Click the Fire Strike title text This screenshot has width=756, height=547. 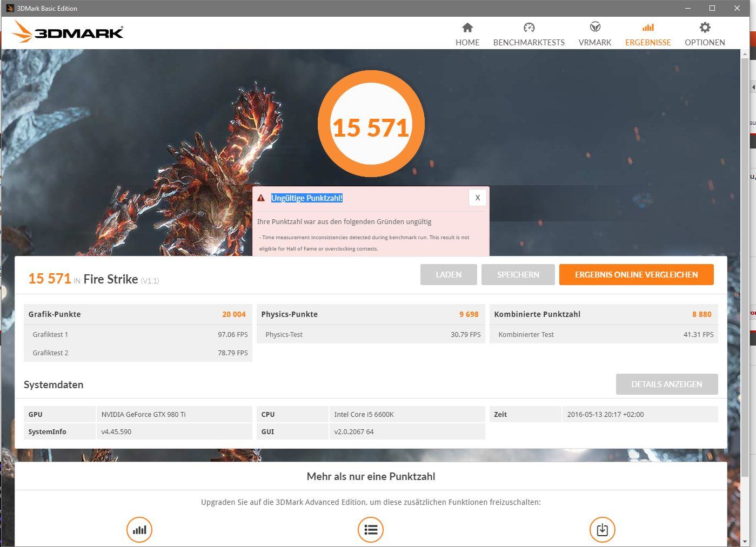coord(111,279)
